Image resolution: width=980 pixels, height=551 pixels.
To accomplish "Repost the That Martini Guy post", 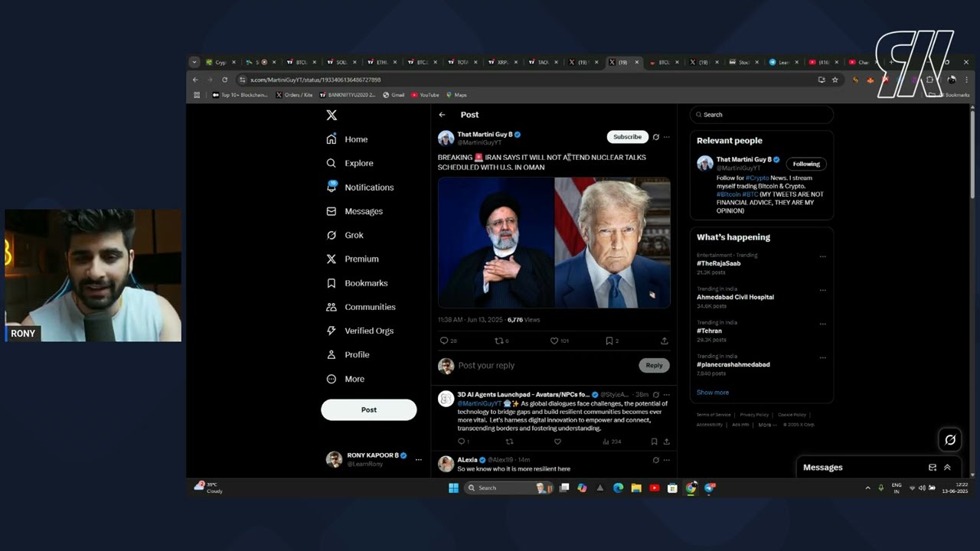I will (499, 341).
